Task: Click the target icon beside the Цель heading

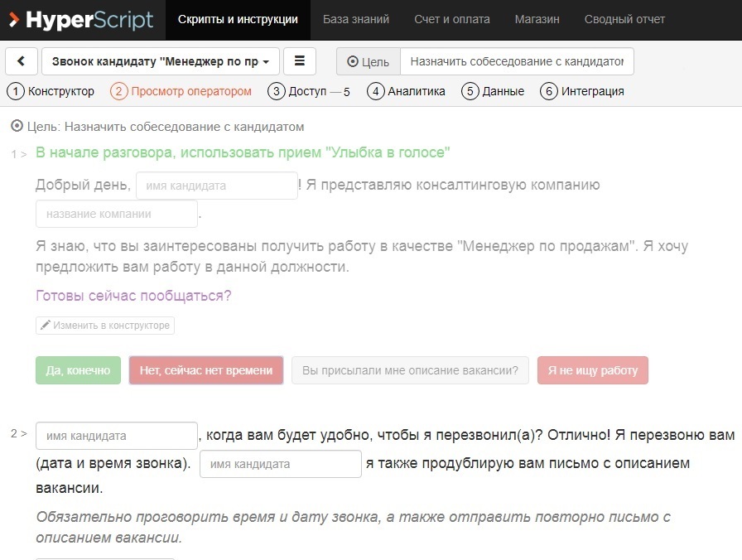Action: coord(17,126)
